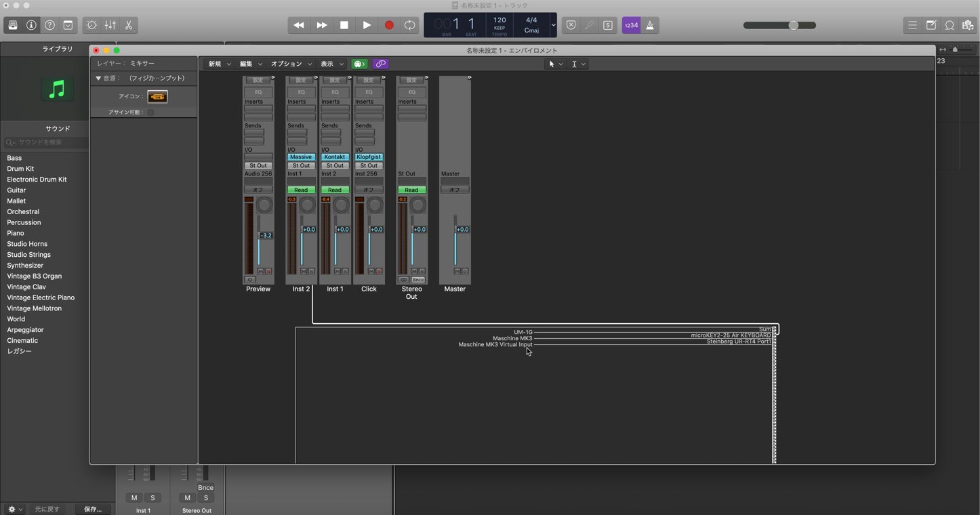Screen dimensions: 980x515
Task: Click the Massive instrument slot
Action: 300,157
